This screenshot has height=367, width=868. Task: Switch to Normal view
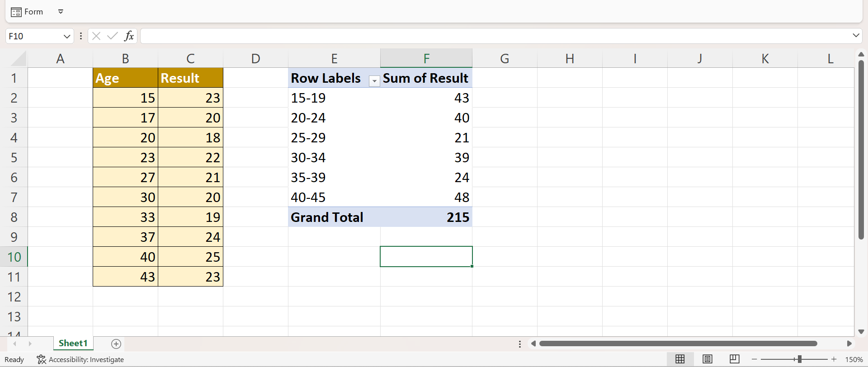click(x=680, y=359)
